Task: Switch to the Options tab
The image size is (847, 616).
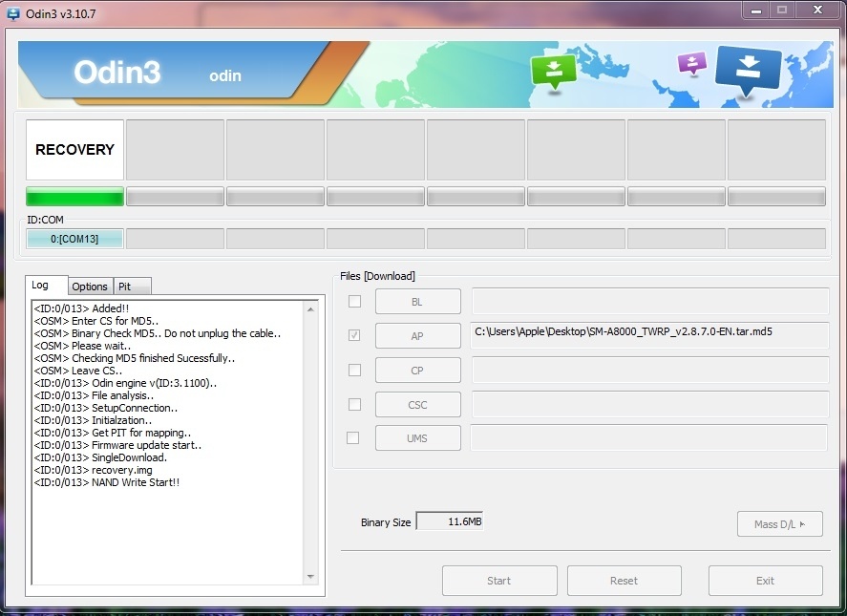Action: point(90,287)
